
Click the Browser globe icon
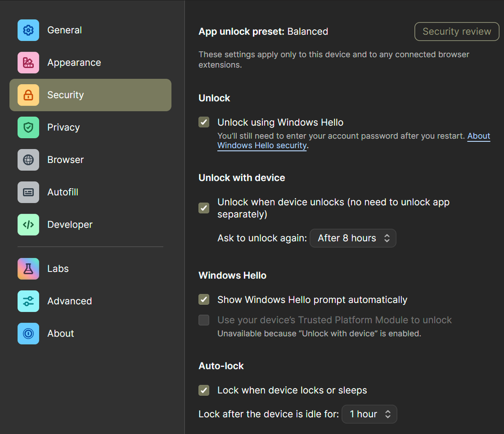click(x=28, y=160)
